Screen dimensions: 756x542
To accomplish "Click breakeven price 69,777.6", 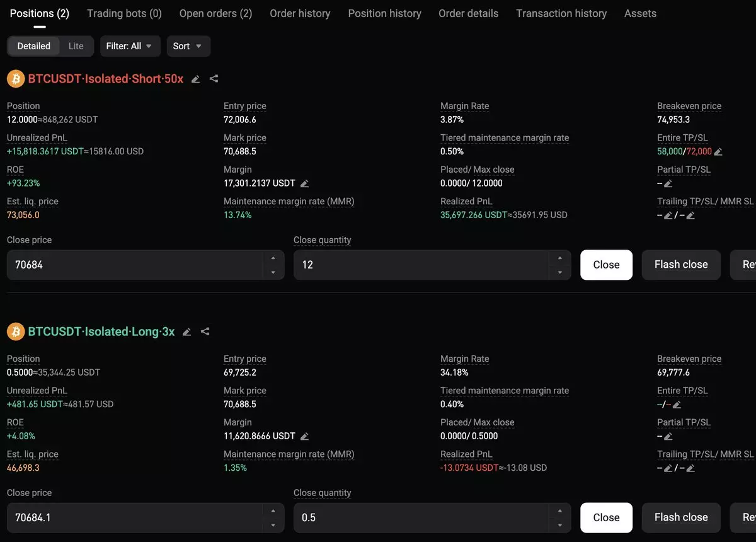I will [673, 372].
